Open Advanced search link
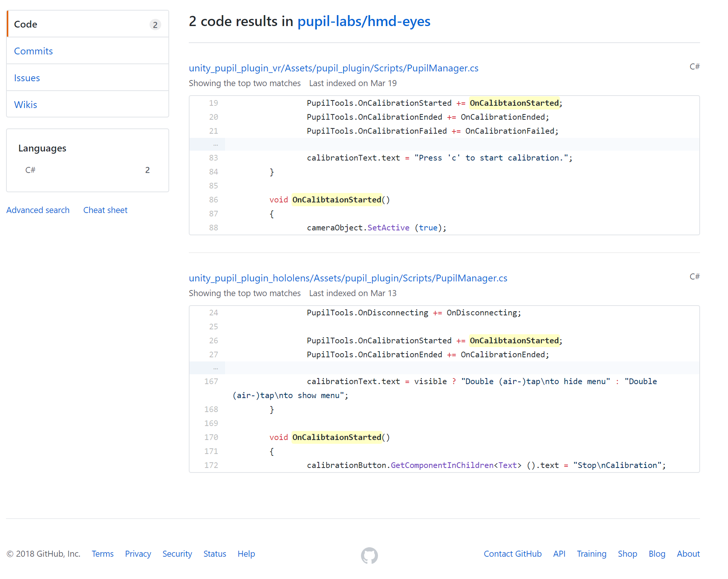This screenshot has width=728, height=579. (38, 210)
